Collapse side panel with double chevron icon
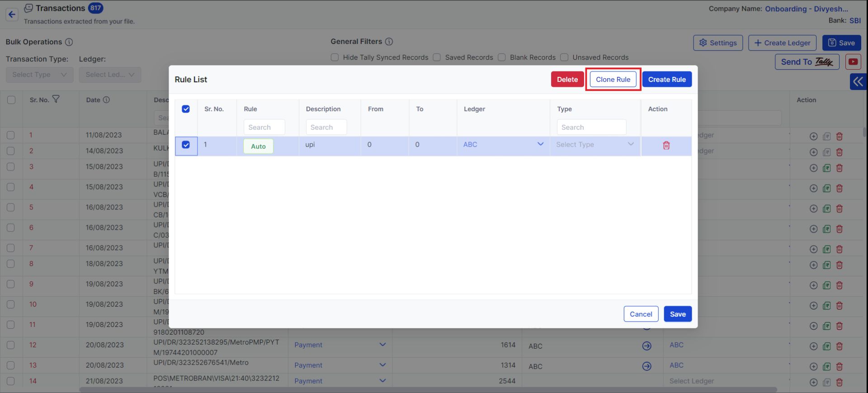This screenshot has height=393, width=868. point(858,82)
